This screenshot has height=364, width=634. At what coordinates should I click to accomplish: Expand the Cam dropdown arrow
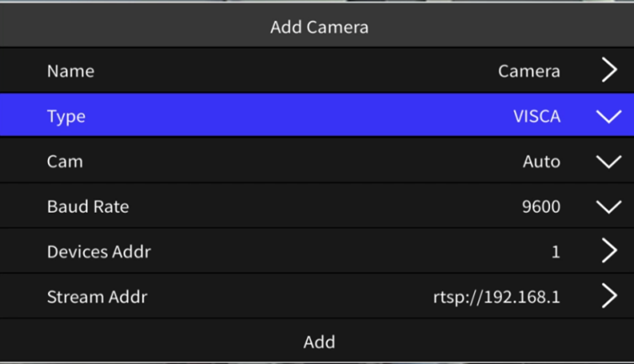point(608,162)
